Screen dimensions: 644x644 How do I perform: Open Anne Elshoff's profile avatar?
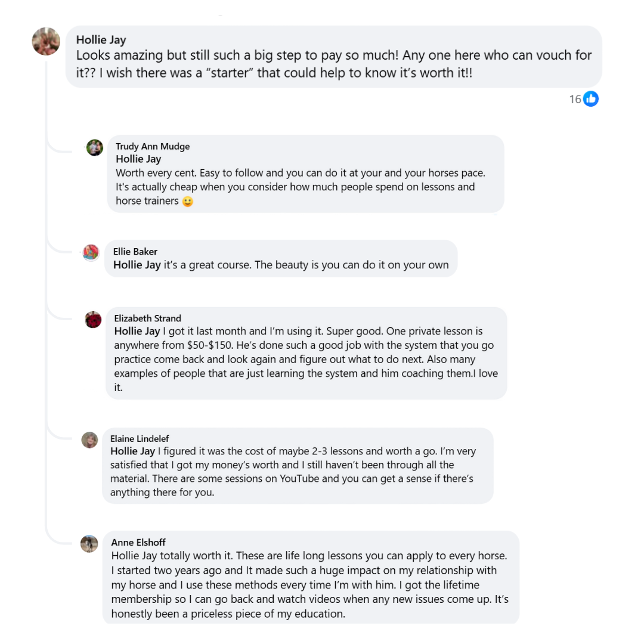(89, 543)
